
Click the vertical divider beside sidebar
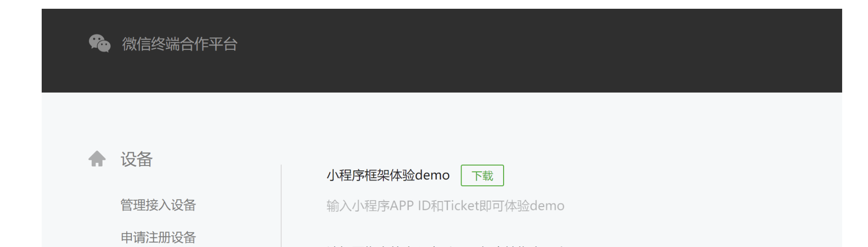(x=281, y=206)
